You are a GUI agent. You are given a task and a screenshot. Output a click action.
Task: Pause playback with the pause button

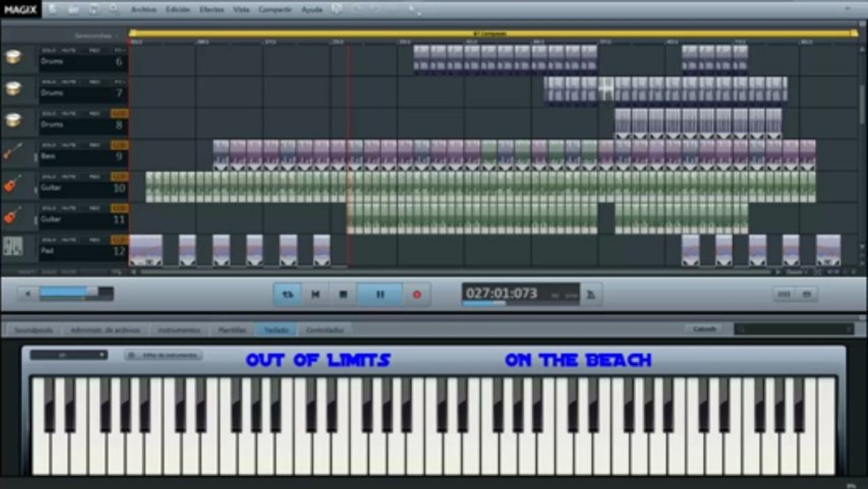[380, 294]
